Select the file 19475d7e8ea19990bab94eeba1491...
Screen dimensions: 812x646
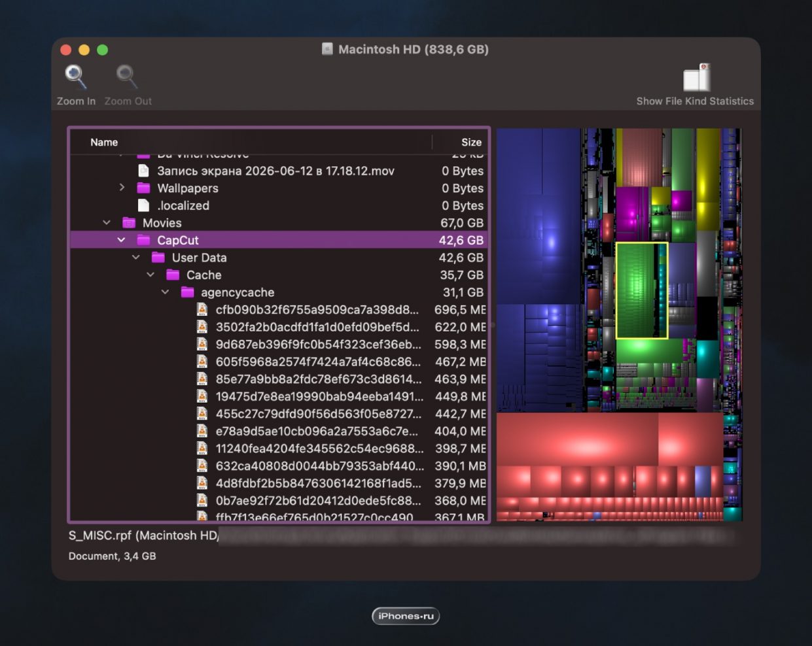coord(319,397)
